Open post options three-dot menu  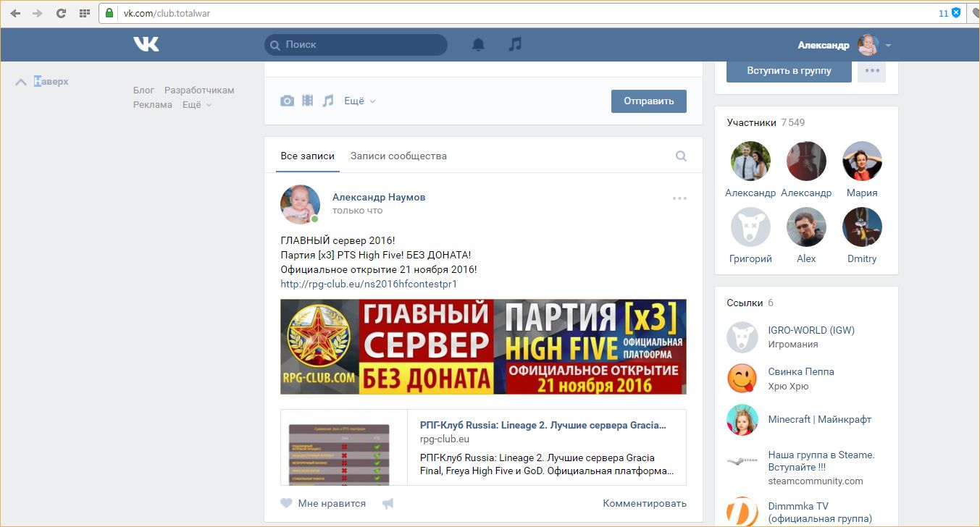[679, 198]
